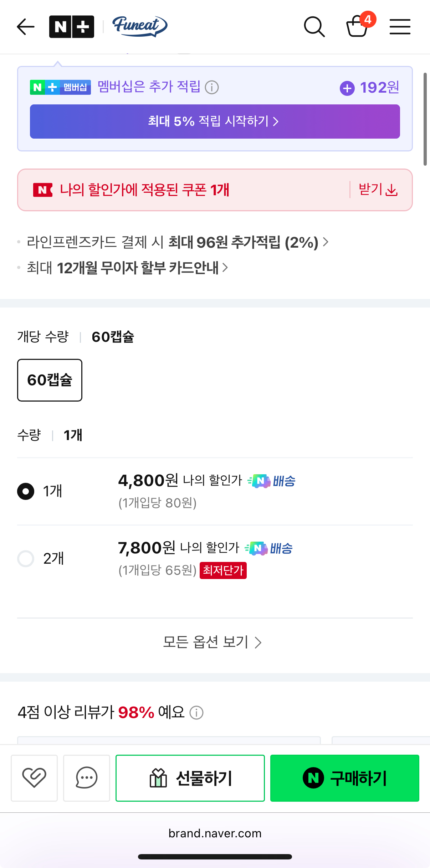Download coupon with 받기 button
This screenshot has width=430, height=868.
378,190
